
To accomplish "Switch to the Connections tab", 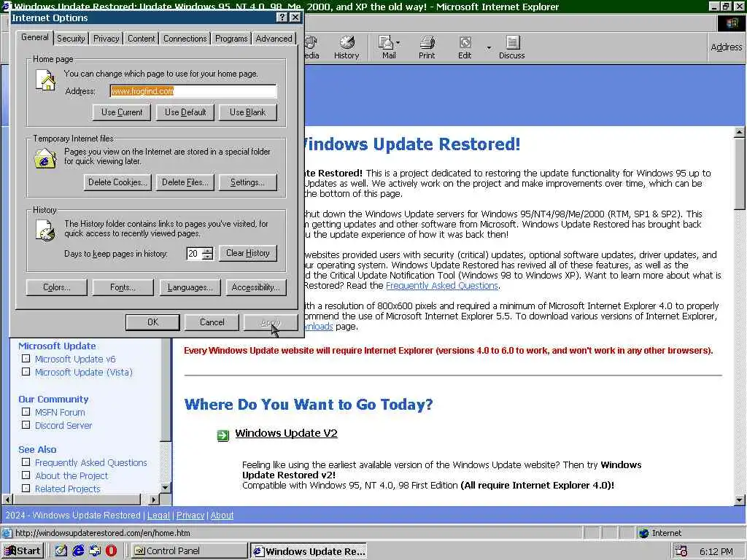I will (185, 39).
